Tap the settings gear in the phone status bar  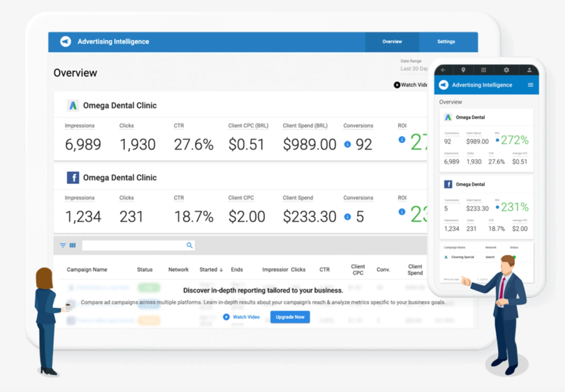[x=506, y=70]
